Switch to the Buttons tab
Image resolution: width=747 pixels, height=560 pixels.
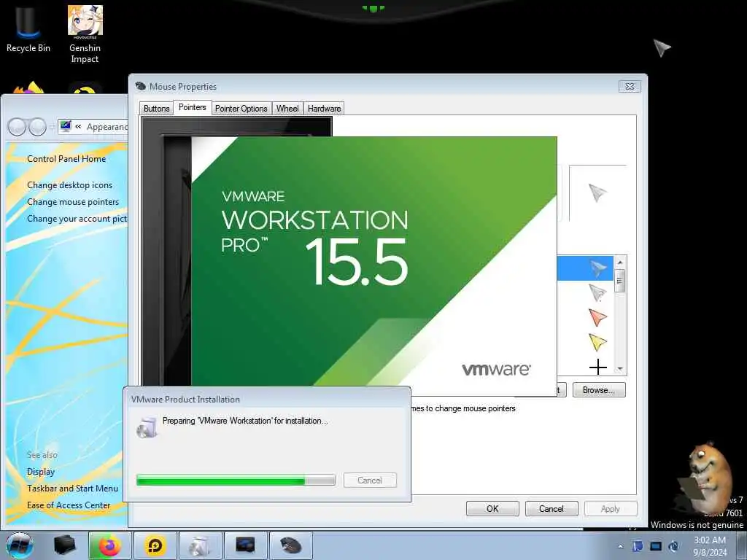coord(156,109)
